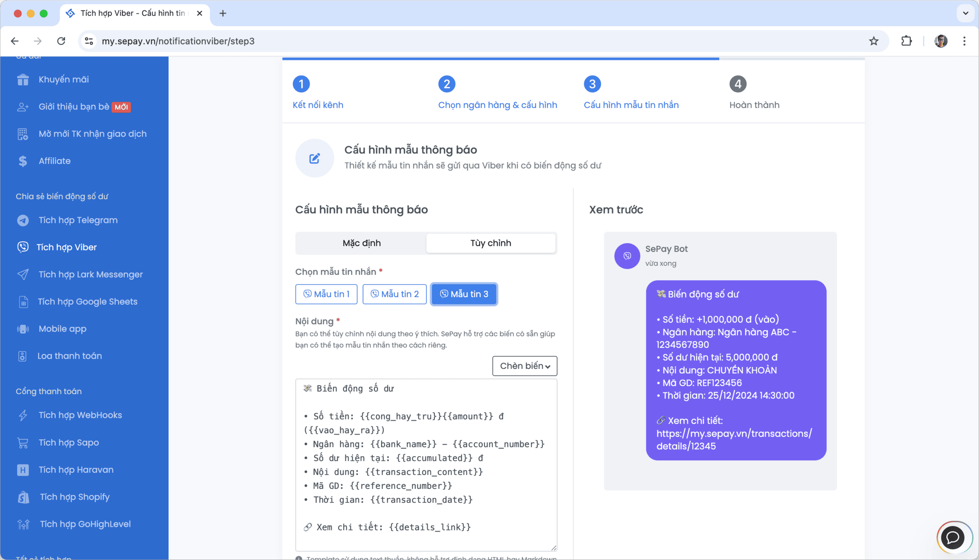979x560 pixels.
Task: Click the Cổng thanh toán section label
Action: click(49, 391)
